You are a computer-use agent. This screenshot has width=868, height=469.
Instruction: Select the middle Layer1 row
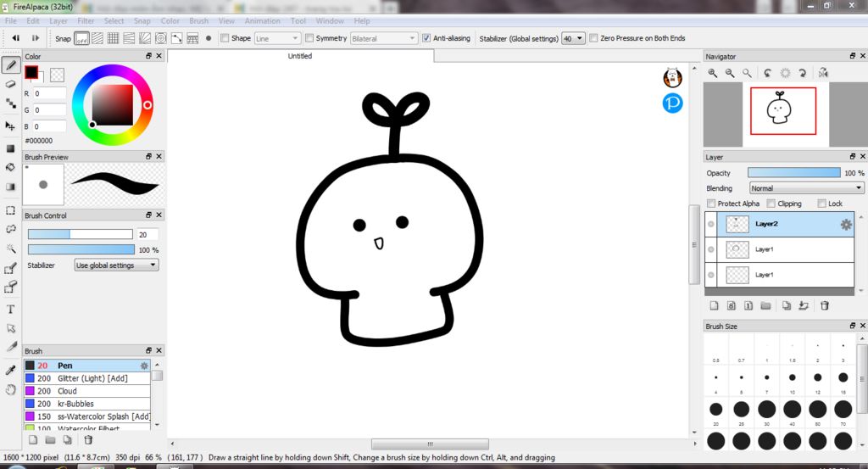[780, 249]
